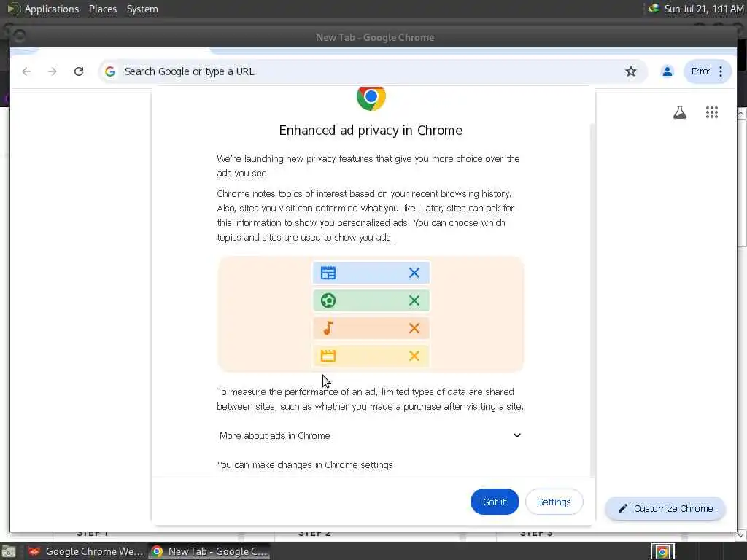Click the Chrome logo atop the dialog
747x560 pixels.
(371, 98)
